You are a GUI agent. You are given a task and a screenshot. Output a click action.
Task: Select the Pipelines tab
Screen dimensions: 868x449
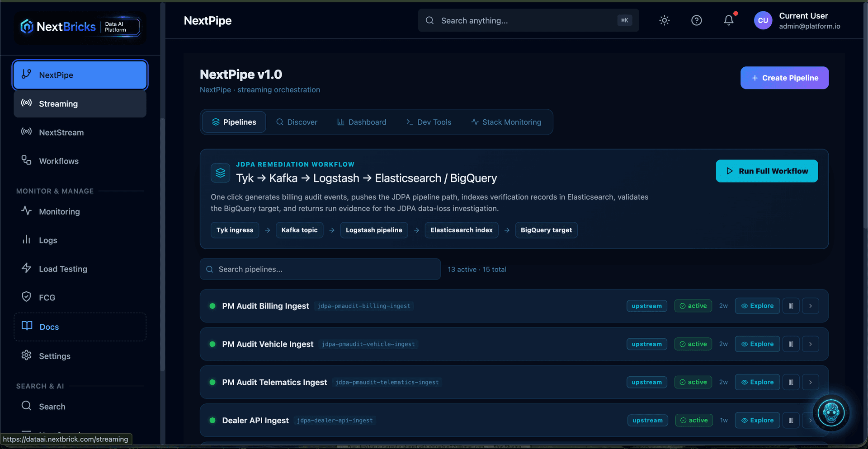coord(234,122)
